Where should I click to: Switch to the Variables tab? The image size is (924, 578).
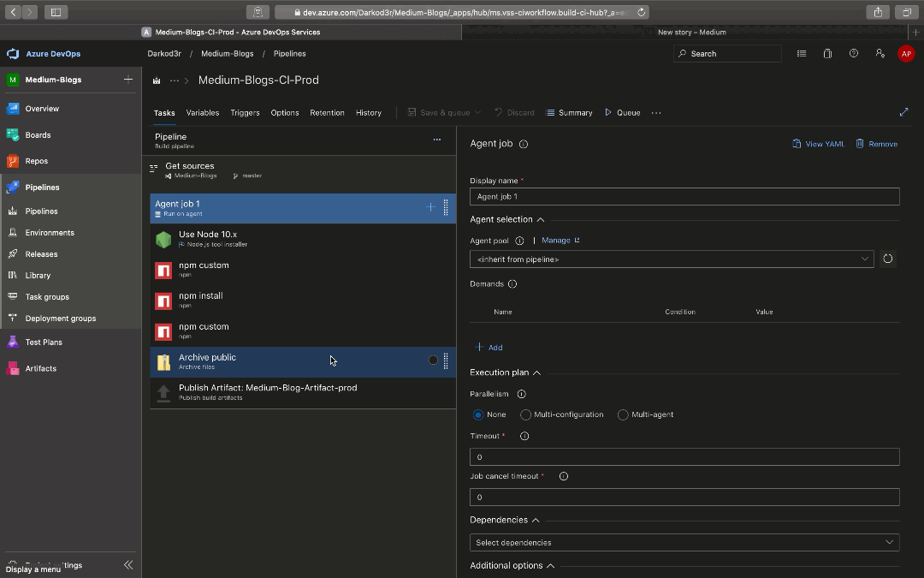(203, 113)
